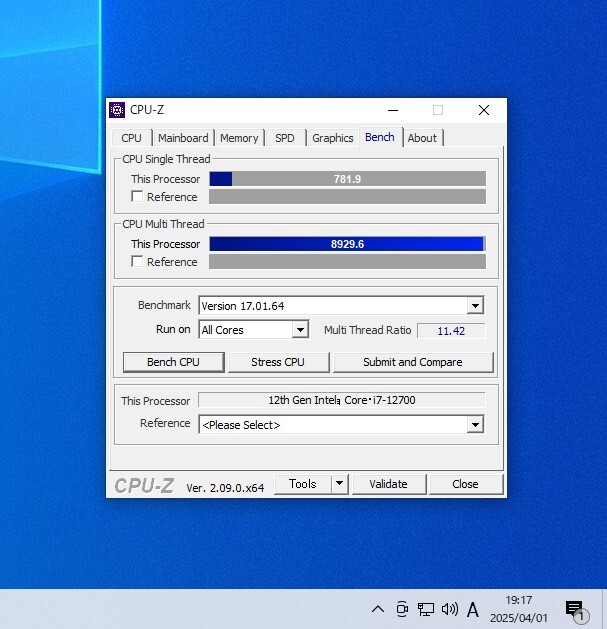Open network status tray icon
The image size is (607, 629).
coord(426,609)
